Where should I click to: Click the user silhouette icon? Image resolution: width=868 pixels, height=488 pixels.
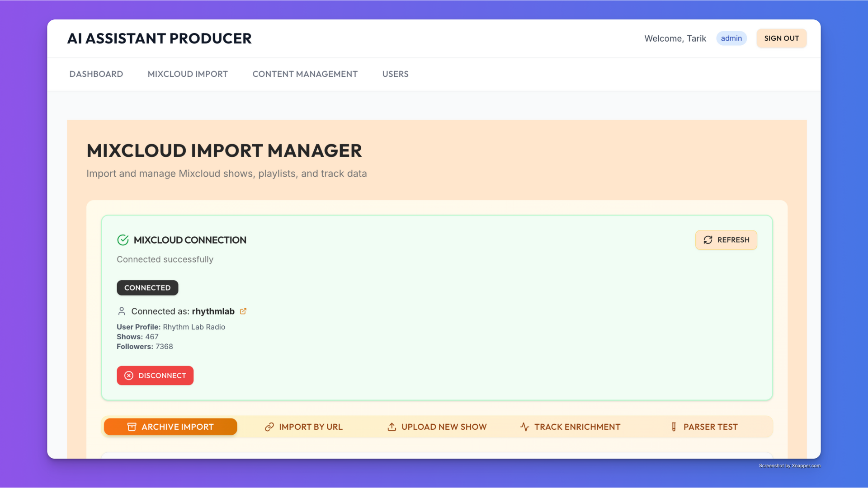122,311
